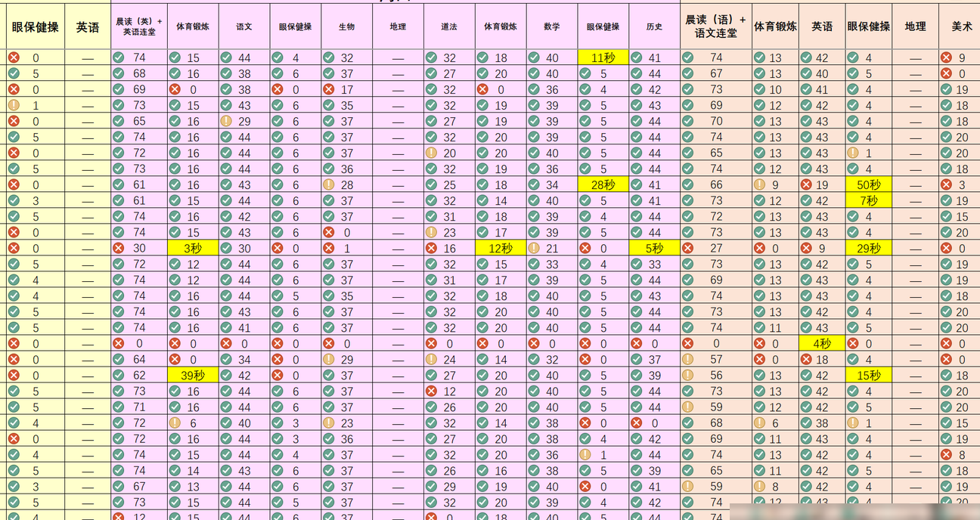Screen dimensions: 980x520
Task: Click the yellow 50秒 cell
Action: tap(868, 184)
